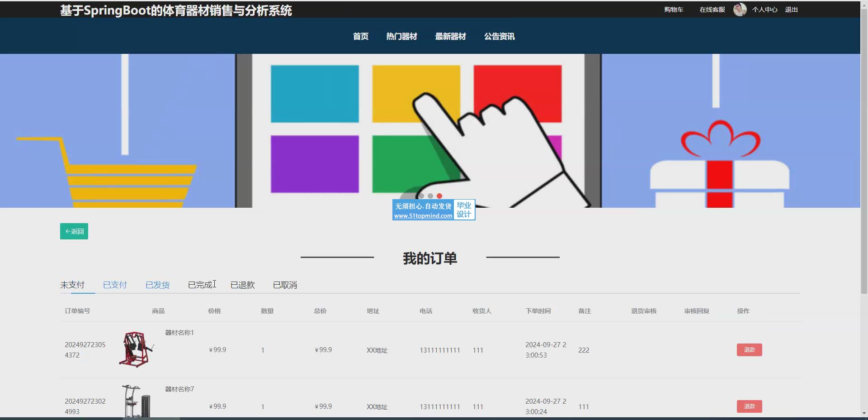
Task: Switch to the 已退款 tab
Action: 242,285
